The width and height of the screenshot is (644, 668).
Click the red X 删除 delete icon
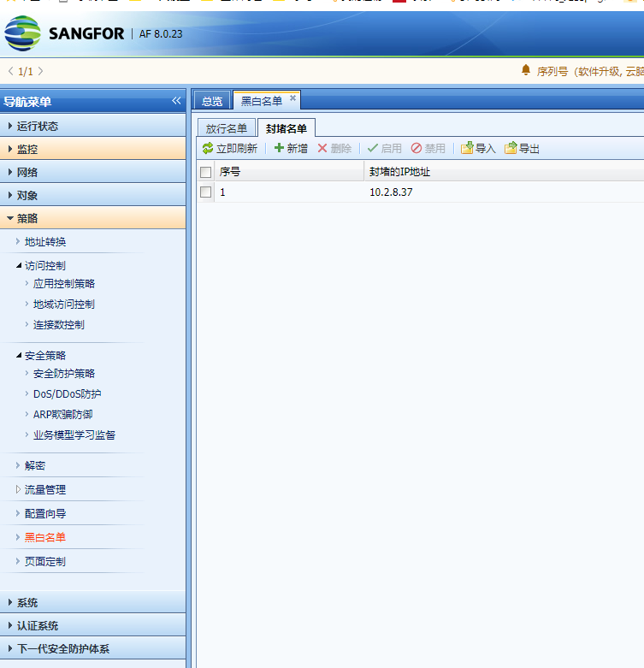[x=322, y=149]
